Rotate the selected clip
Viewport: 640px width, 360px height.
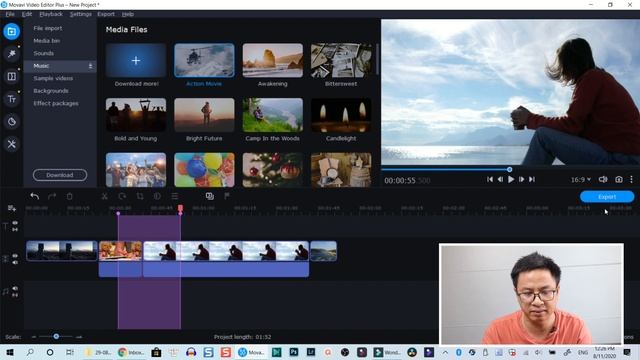click(x=122, y=196)
